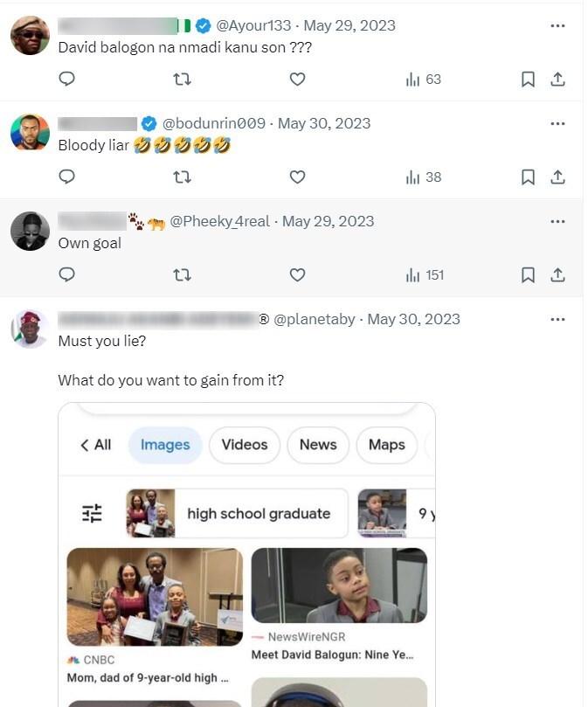The width and height of the screenshot is (588, 707).
Task: Open more menu on @Pheeky_4real tweet
Action: point(557,221)
